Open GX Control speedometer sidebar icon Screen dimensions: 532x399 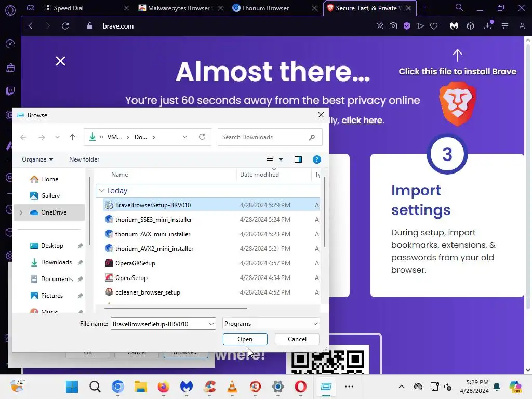(10, 44)
